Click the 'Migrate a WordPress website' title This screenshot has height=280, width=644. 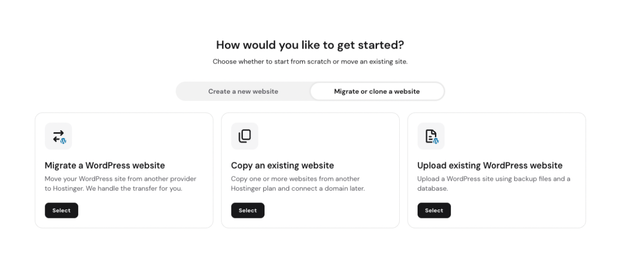(x=105, y=166)
